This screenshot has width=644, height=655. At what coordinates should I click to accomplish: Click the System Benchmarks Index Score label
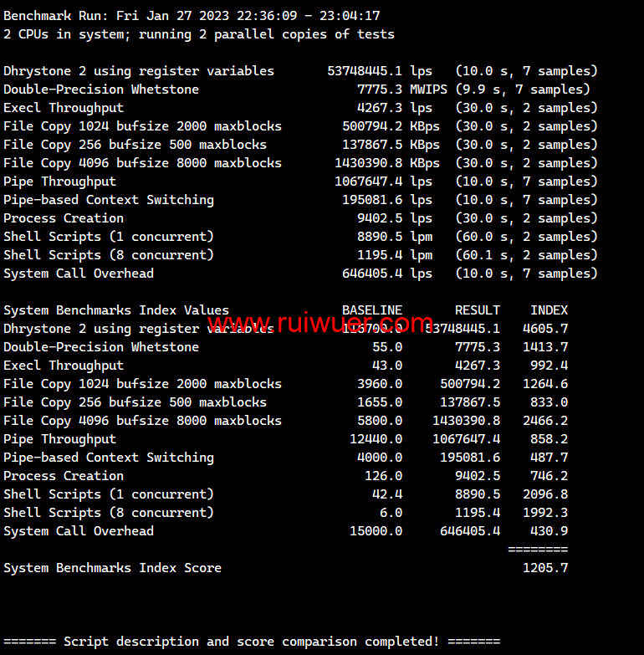113,568
